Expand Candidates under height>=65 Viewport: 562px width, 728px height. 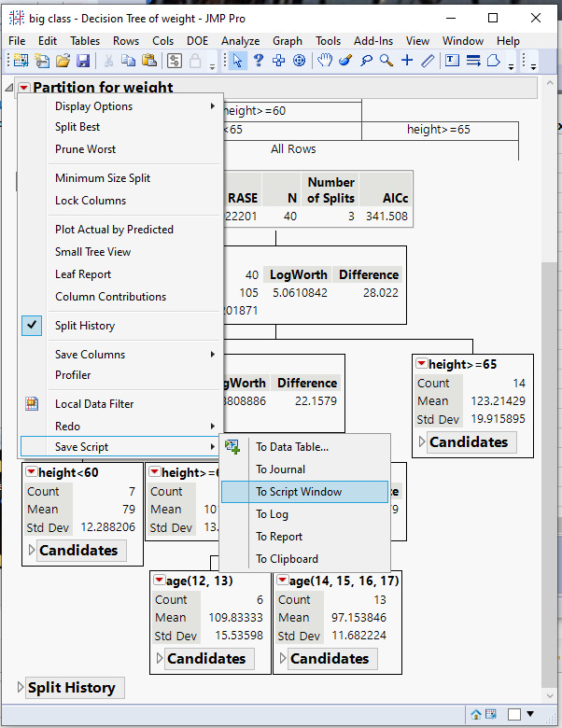[x=422, y=441]
